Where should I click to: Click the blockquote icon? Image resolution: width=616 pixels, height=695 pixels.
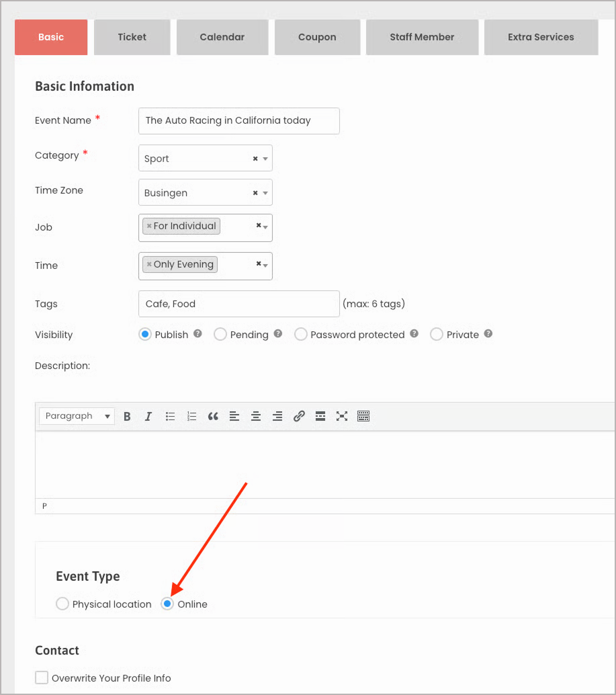click(213, 417)
